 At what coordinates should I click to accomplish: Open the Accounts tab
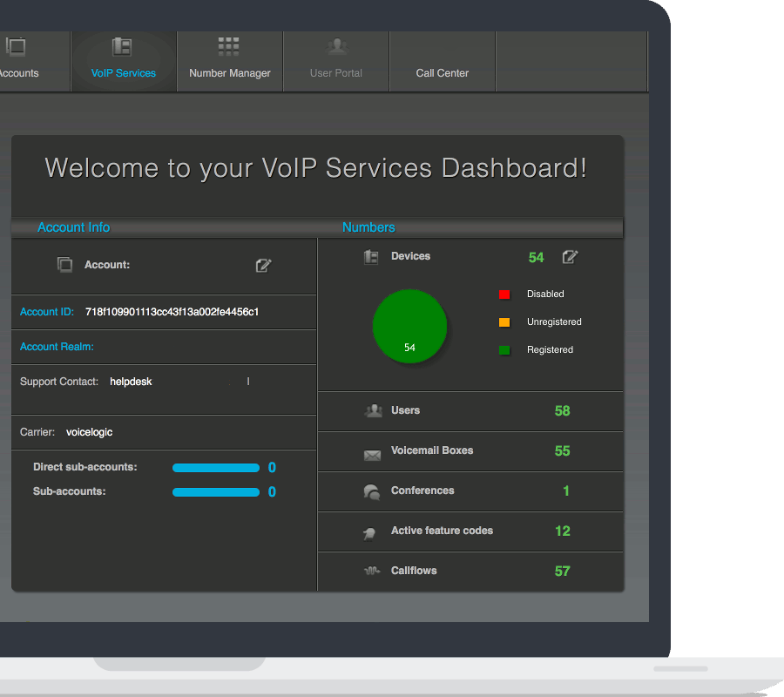[34, 61]
